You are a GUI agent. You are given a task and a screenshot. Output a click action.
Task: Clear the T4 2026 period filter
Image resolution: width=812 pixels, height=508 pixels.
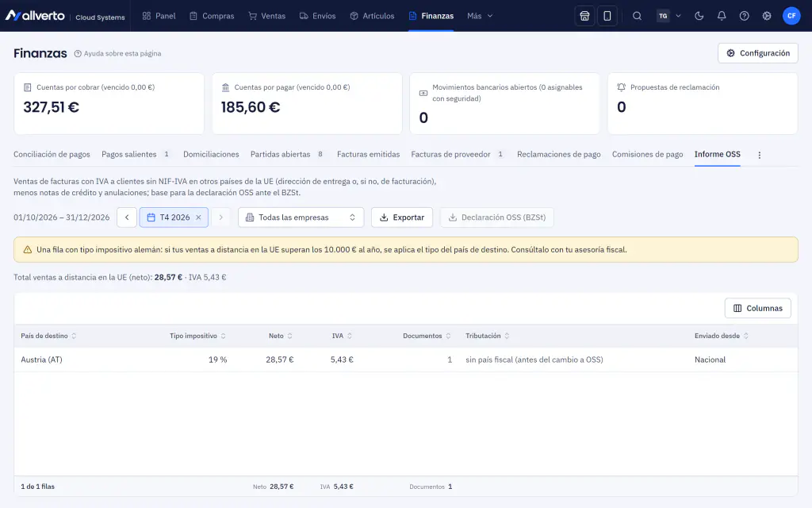coord(198,217)
